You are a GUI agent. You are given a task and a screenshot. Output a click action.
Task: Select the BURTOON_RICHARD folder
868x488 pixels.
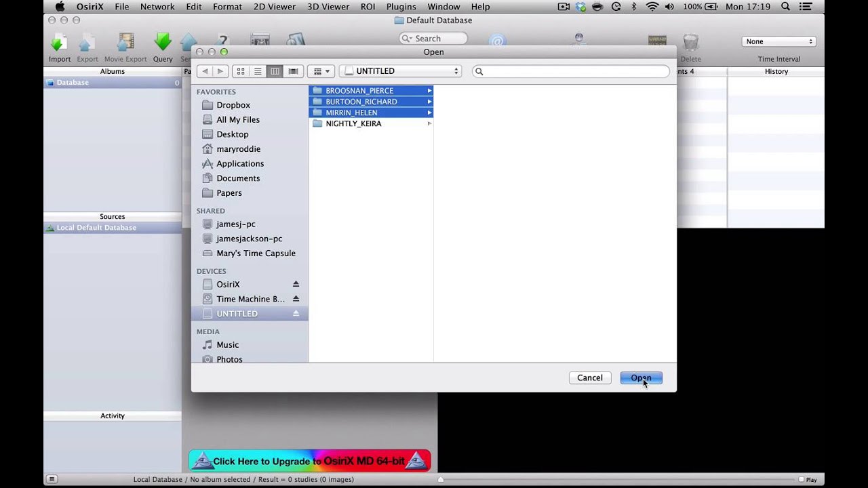(x=371, y=102)
